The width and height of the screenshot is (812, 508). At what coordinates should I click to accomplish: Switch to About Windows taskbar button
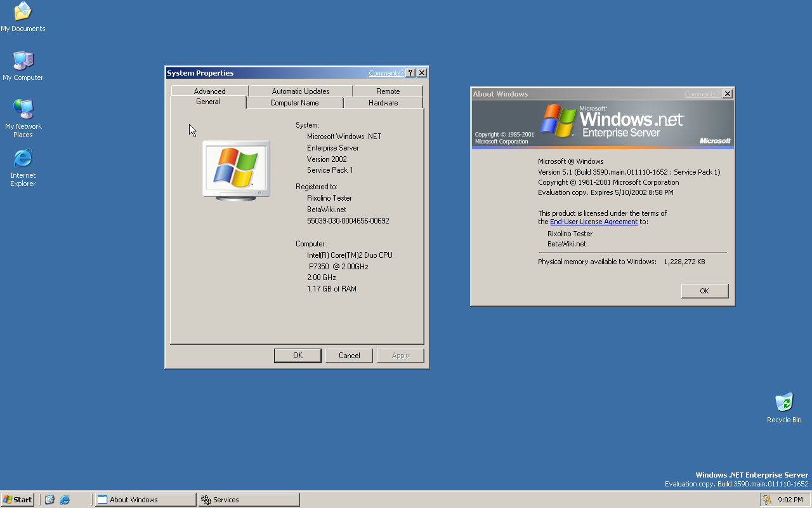tap(145, 500)
